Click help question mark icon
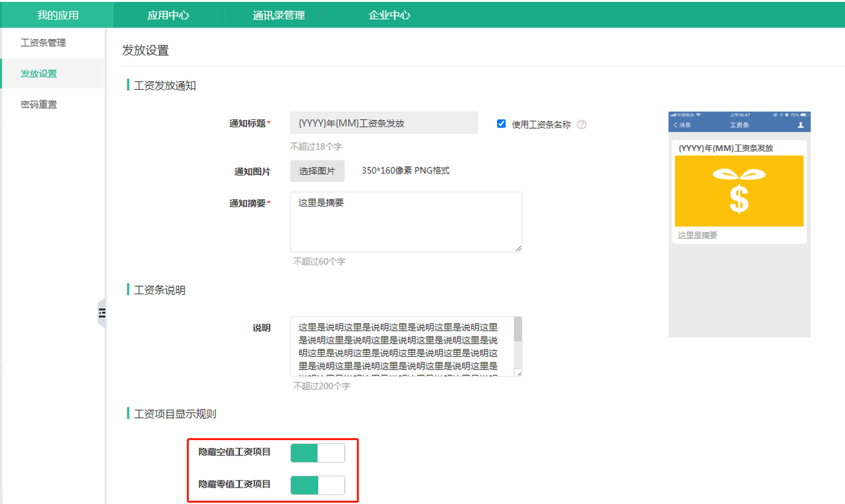This screenshot has width=845, height=504. click(582, 124)
